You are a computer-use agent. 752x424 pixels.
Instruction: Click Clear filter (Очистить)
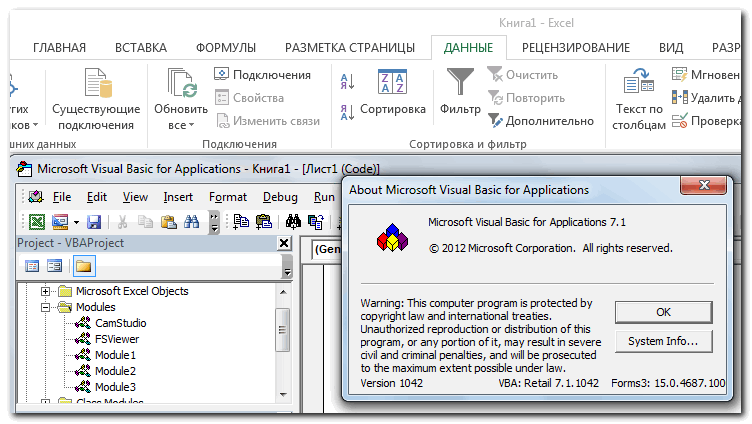[x=523, y=75]
